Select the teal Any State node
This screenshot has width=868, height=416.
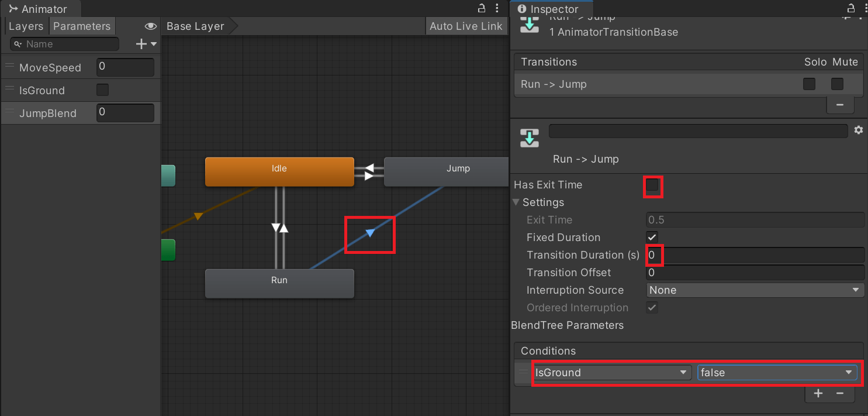click(168, 176)
